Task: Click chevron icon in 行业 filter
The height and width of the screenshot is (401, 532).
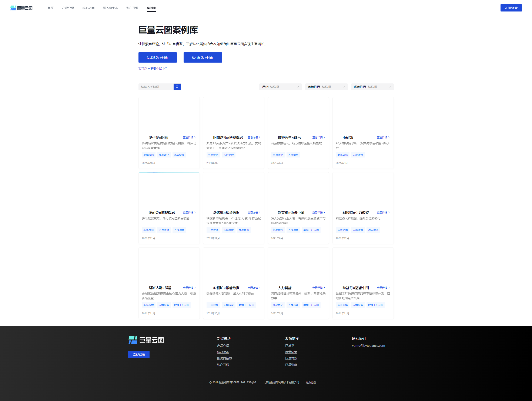Action: 298,87
